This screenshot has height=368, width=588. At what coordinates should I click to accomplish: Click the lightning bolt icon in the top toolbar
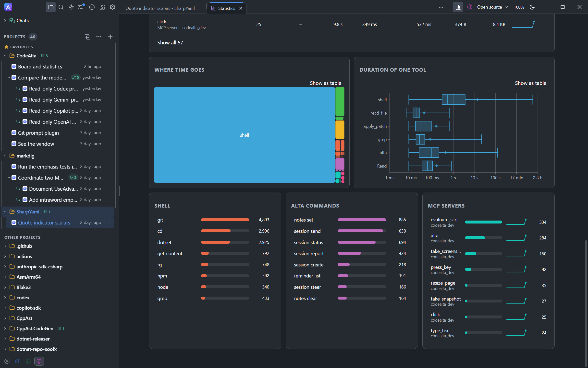point(71,7)
